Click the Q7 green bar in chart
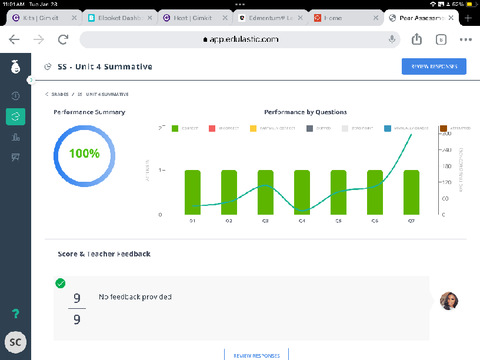Viewport: 480px width, 360px height. click(x=411, y=192)
